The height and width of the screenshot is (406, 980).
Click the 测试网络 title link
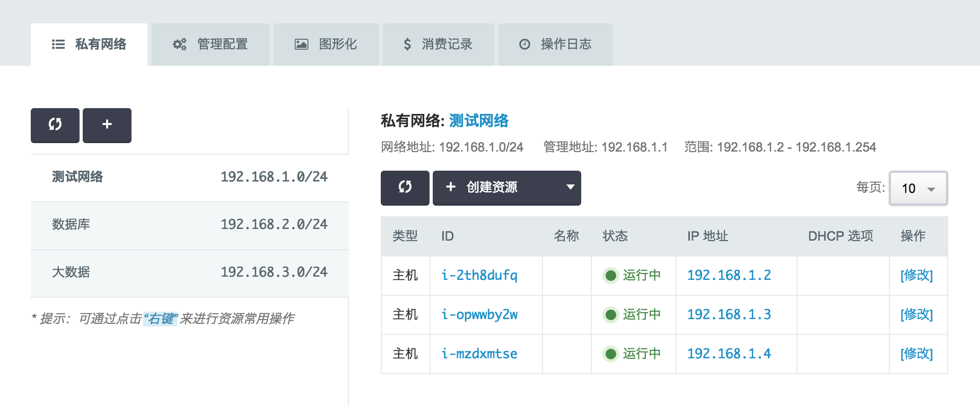click(x=478, y=121)
